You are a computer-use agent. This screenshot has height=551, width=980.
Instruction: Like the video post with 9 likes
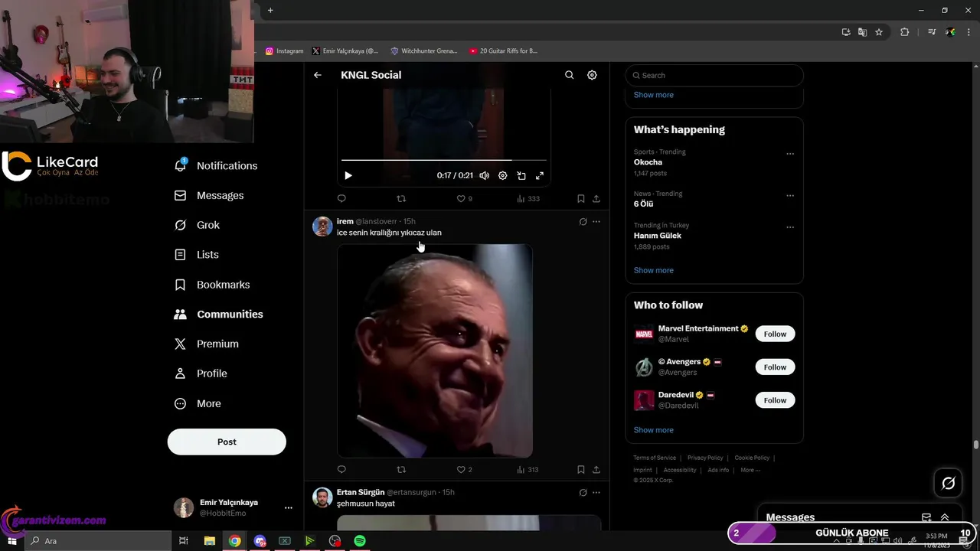click(x=465, y=198)
